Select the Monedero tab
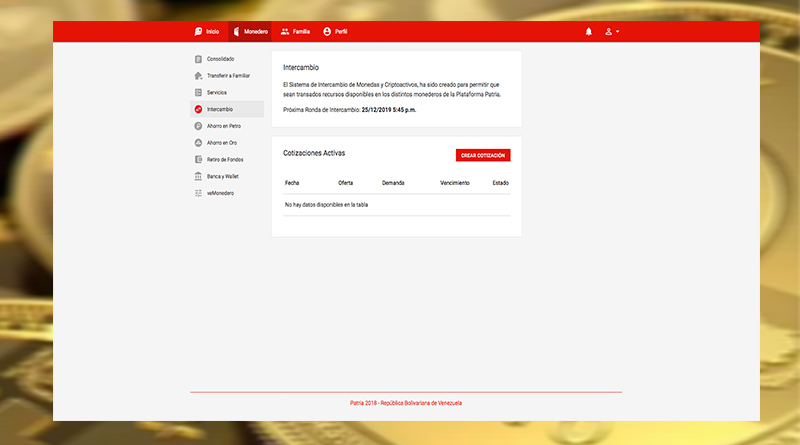 point(250,32)
